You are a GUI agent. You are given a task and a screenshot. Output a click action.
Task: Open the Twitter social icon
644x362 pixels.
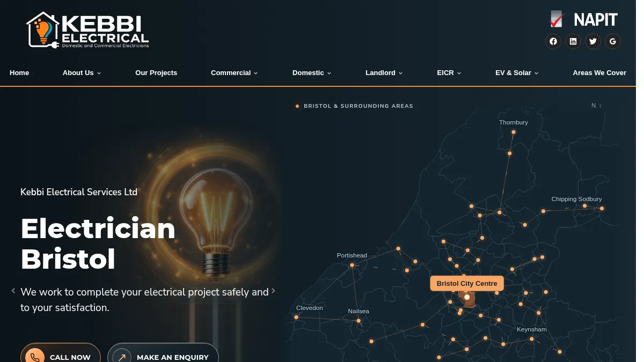[x=593, y=41]
